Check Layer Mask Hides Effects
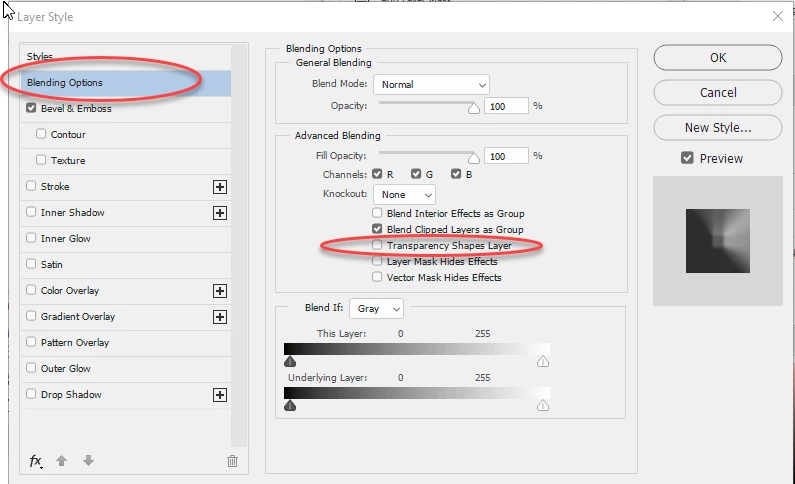This screenshot has height=484, width=795. tap(377, 261)
